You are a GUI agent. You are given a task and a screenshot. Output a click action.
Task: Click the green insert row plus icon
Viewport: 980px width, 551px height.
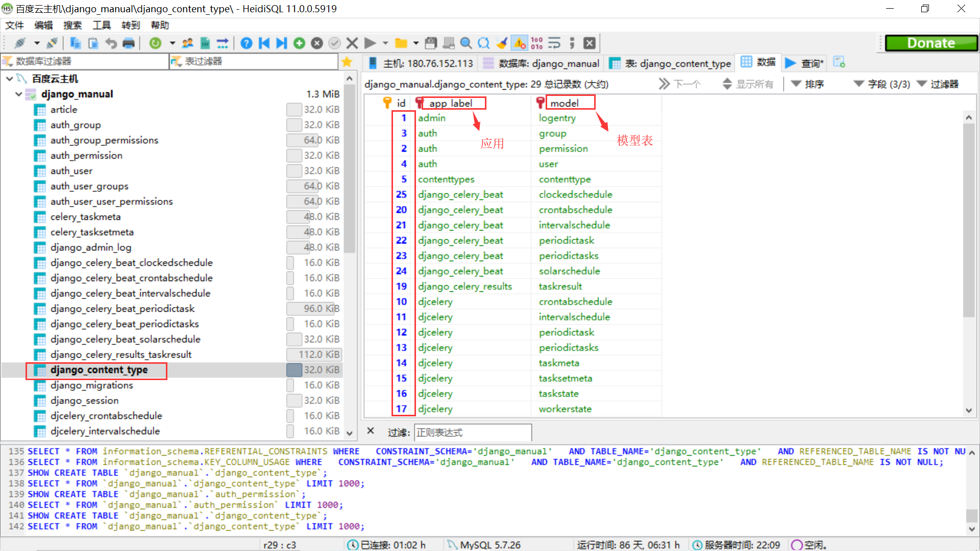[x=300, y=43]
